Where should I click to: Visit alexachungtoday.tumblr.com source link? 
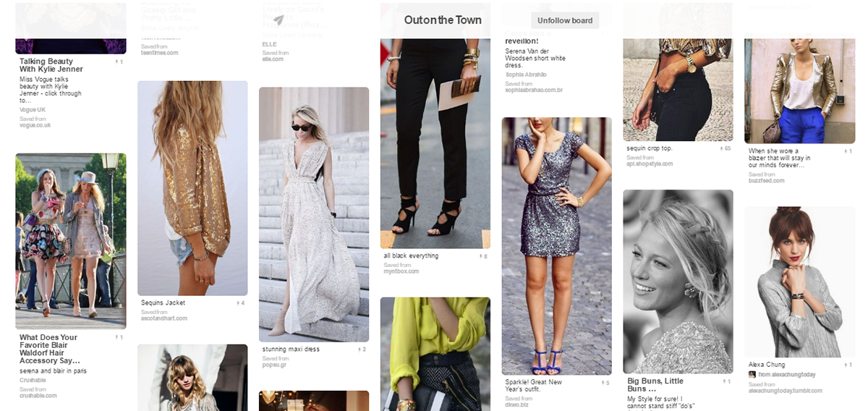pyautogui.click(x=786, y=391)
